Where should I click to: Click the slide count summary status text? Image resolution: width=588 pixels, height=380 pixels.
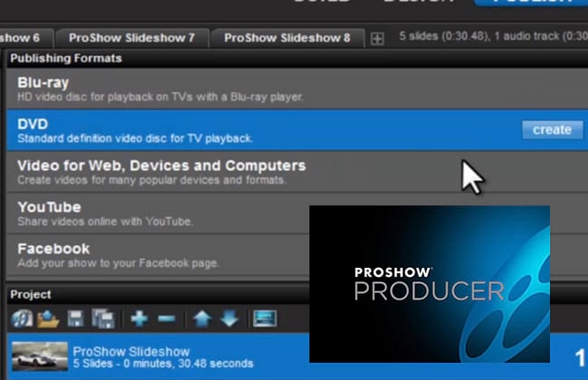coord(493,36)
